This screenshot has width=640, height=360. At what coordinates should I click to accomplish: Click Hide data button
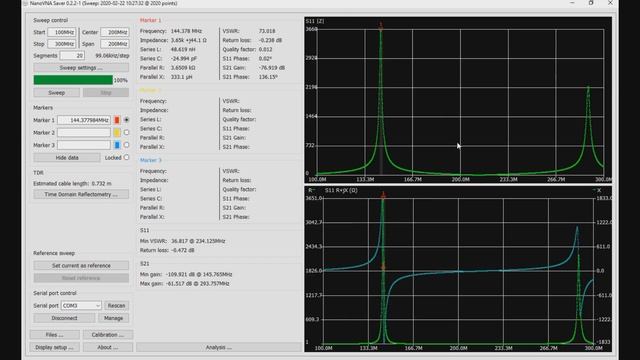click(x=67, y=158)
